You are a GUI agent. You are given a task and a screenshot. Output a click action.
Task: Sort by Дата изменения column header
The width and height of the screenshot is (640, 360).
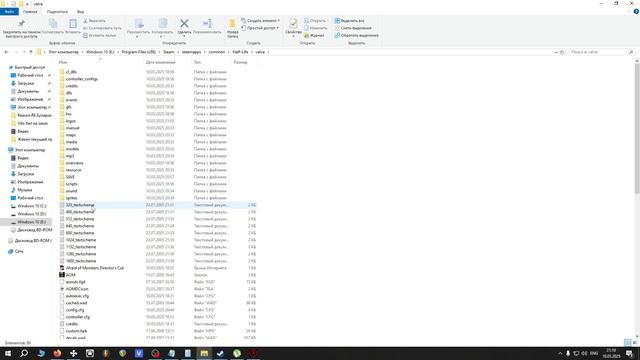[x=160, y=62]
